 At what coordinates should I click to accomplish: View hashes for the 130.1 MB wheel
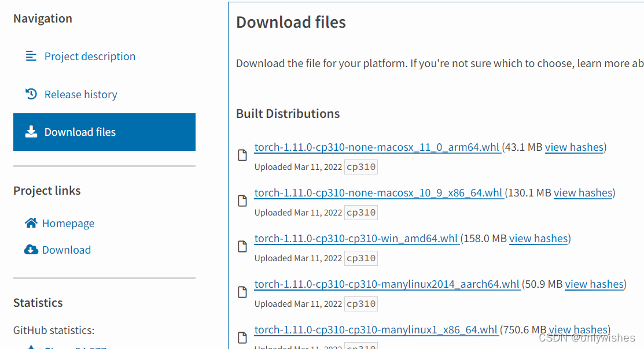tap(583, 193)
